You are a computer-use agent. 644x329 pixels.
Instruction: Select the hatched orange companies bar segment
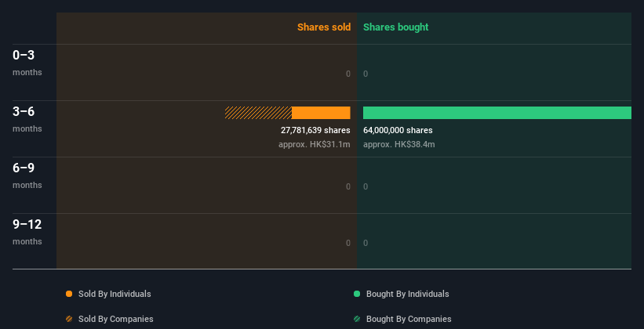pos(258,113)
